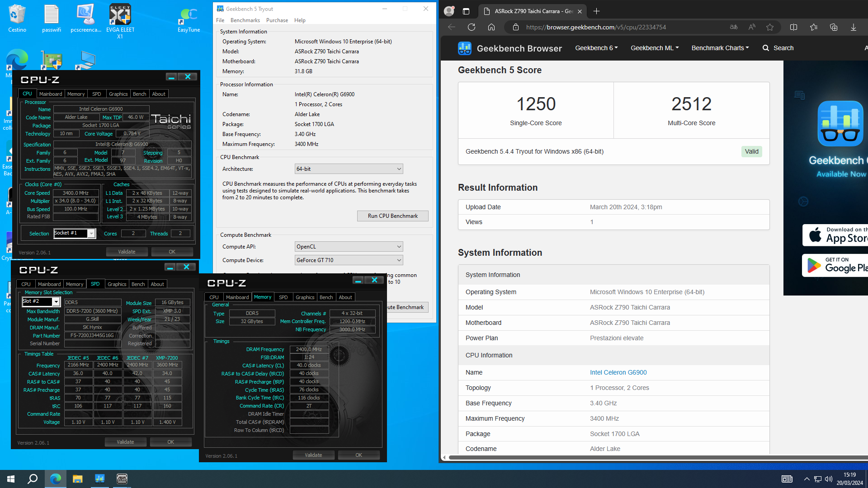The width and height of the screenshot is (868, 488).
Task: Open Geekbench Benchmarks menu
Action: point(245,20)
